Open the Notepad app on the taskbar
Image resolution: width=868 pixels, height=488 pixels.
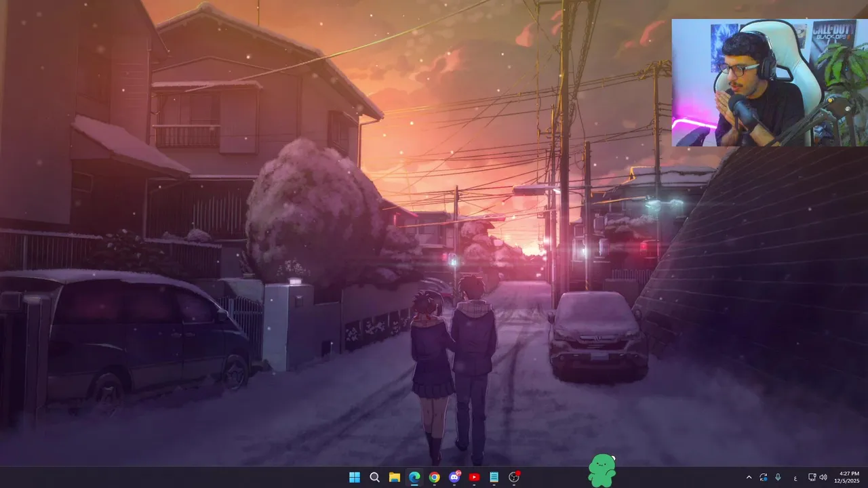494,477
